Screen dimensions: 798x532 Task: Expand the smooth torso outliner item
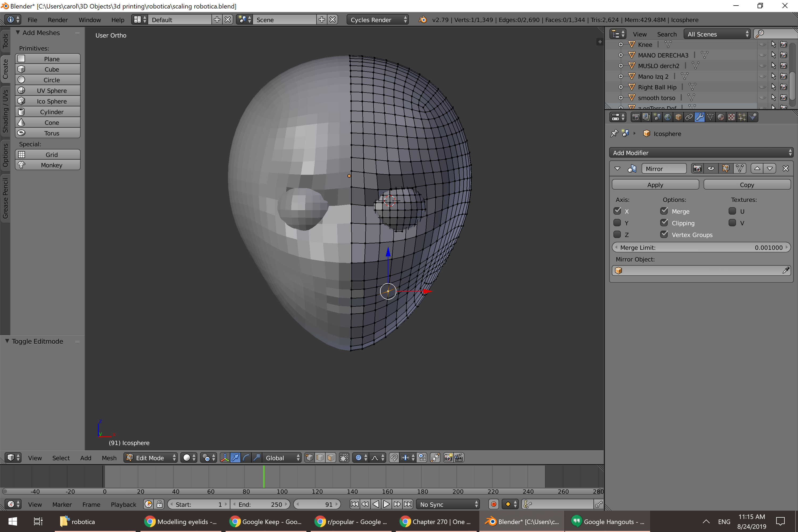[x=621, y=98]
